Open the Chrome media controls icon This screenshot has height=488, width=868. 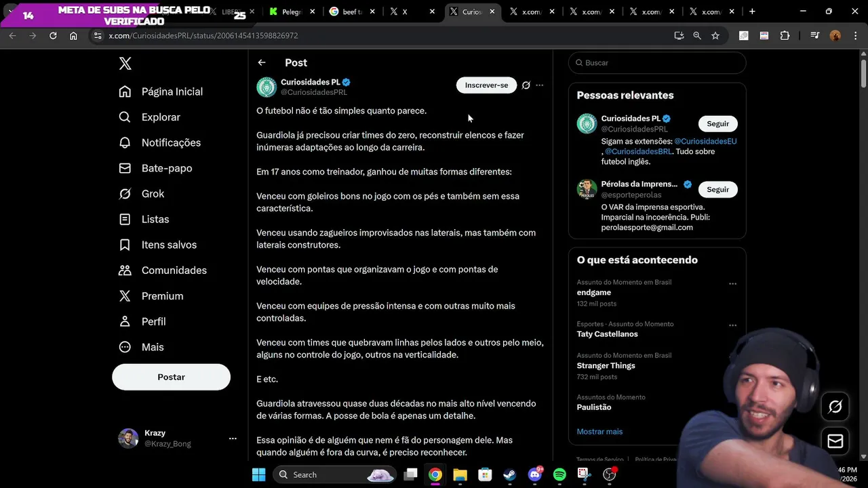coord(815,35)
